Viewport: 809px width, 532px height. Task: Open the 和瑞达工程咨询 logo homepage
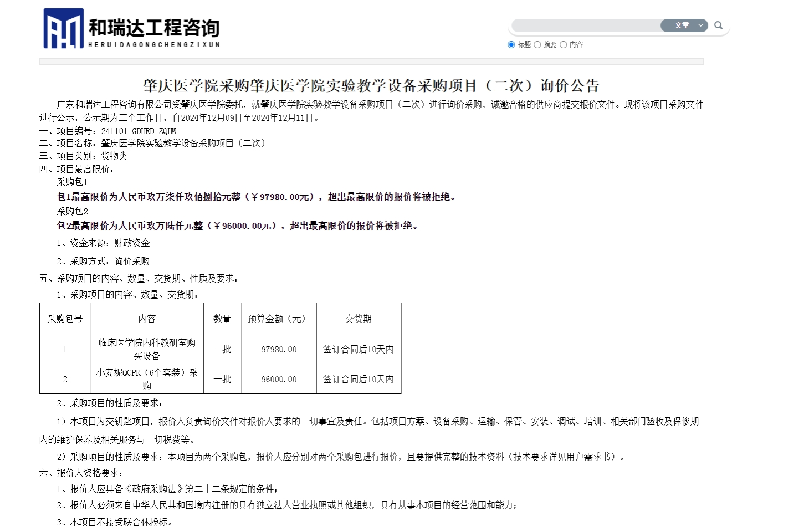pos(132,28)
